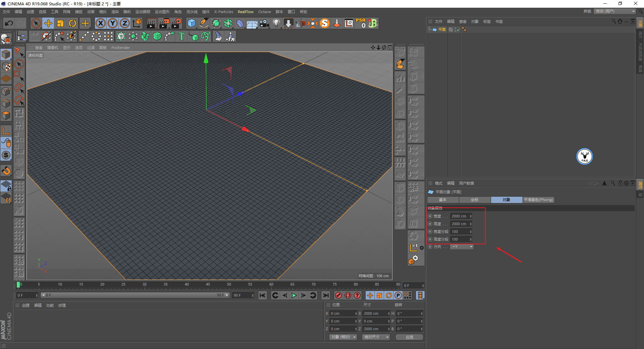Viewport: 644px width, 349px height.
Task: Open the Render Settings icon
Action: tap(177, 23)
